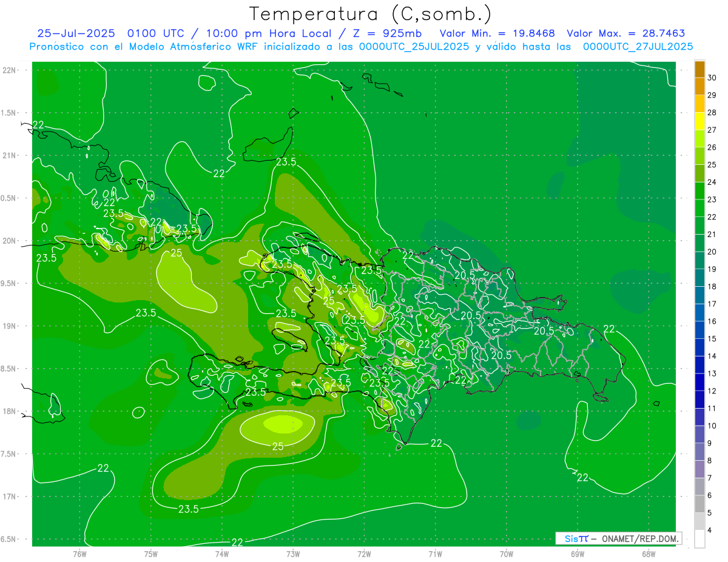Click the '70W' longitude axis label

(507, 554)
